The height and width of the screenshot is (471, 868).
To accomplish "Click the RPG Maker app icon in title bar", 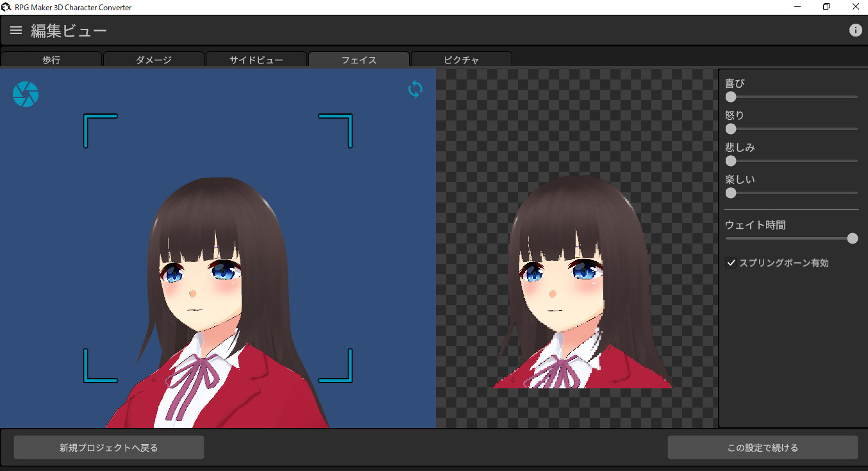I will coord(6,6).
